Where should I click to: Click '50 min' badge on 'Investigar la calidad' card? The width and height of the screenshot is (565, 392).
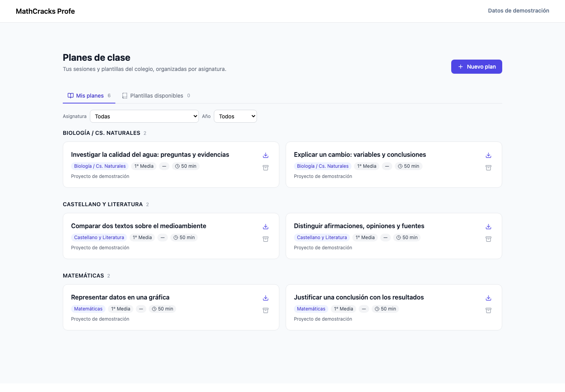186,166
